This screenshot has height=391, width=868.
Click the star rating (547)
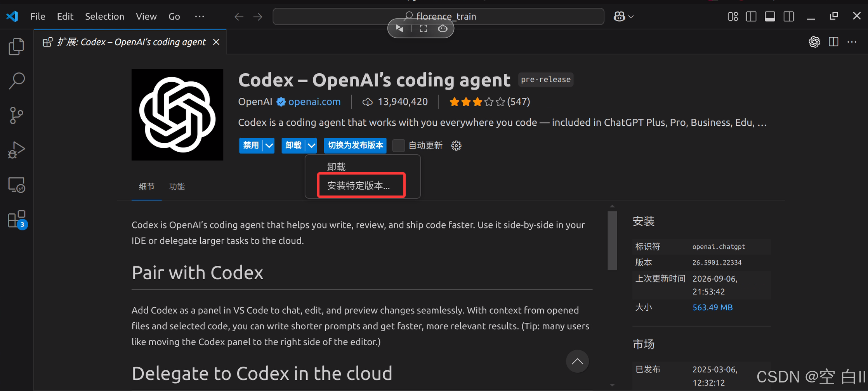(x=490, y=102)
